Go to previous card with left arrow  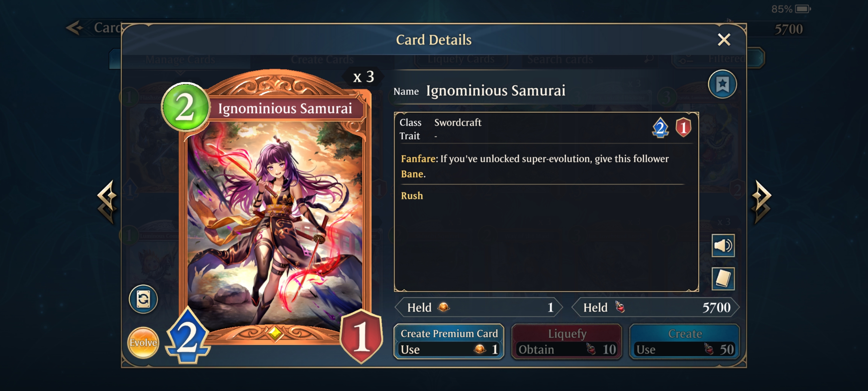107,202
